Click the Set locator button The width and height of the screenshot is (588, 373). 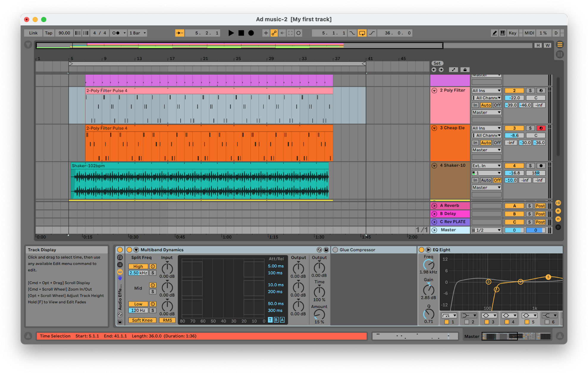click(437, 63)
